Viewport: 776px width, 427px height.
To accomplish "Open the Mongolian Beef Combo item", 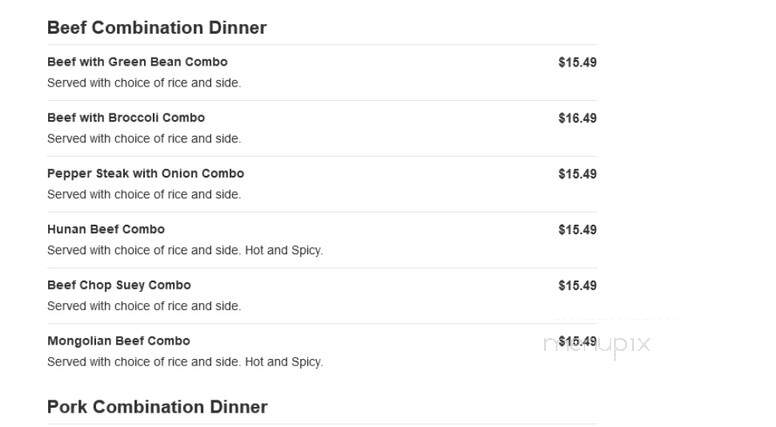I will point(119,341).
